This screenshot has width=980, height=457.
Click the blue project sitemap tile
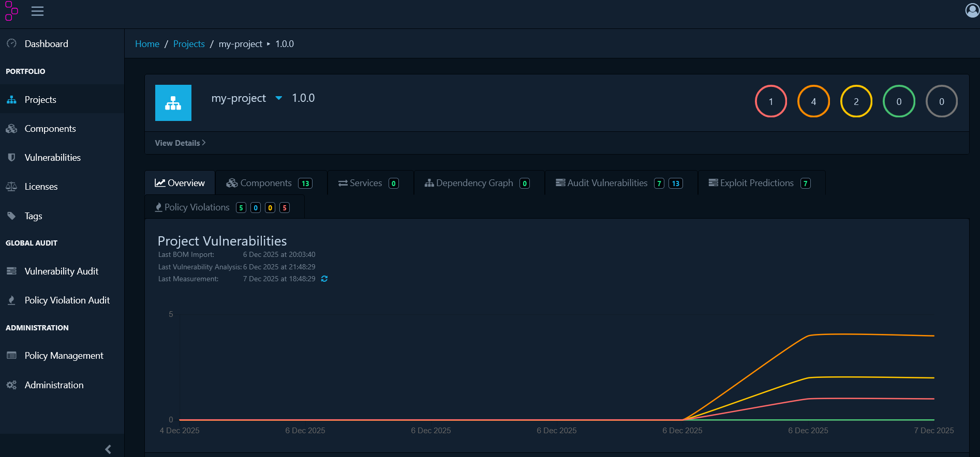pyautogui.click(x=173, y=103)
